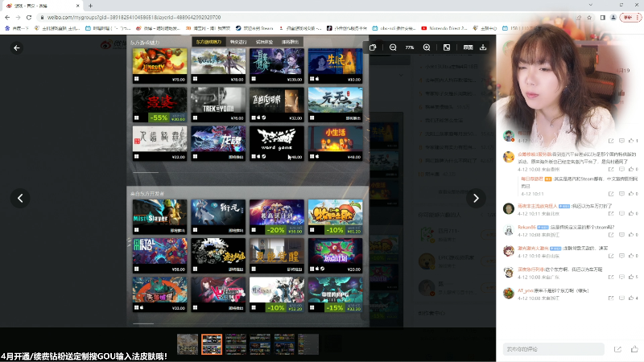Click the browser back button
The height and width of the screenshot is (362, 644).
[7, 17]
